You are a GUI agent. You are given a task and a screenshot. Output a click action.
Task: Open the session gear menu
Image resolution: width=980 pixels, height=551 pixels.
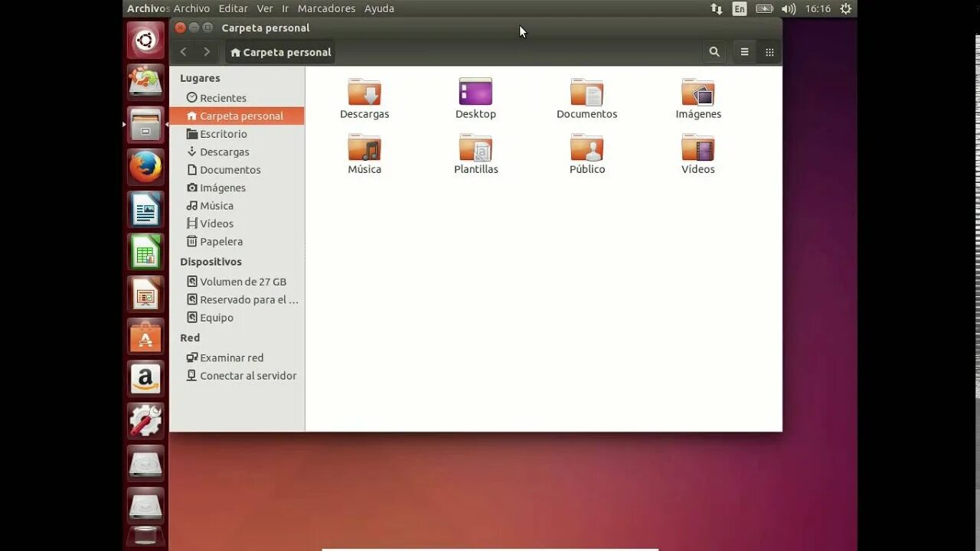pos(846,8)
